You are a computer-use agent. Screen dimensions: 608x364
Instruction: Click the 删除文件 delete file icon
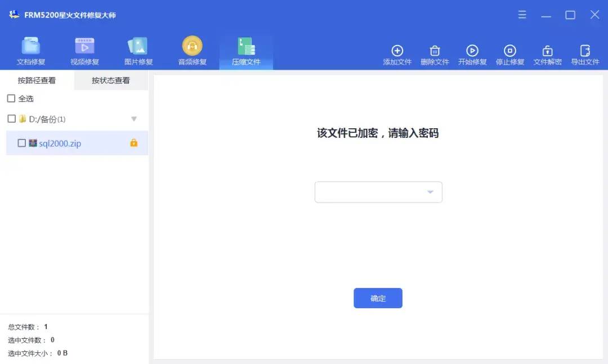click(x=435, y=51)
